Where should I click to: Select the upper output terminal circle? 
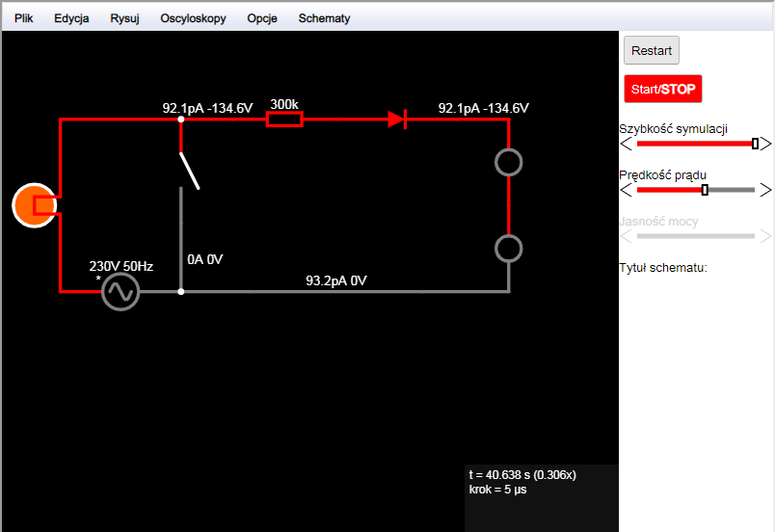point(509,163)
